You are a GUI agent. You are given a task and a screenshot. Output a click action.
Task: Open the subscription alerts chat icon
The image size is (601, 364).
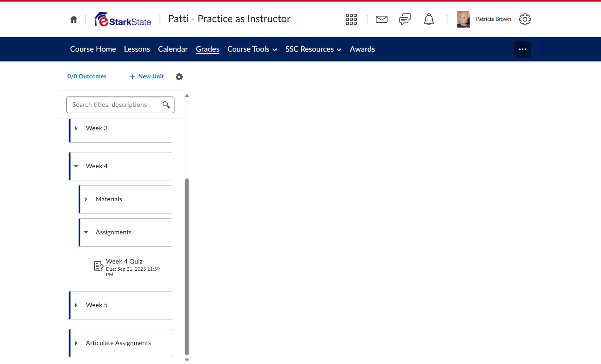(405, 19)
